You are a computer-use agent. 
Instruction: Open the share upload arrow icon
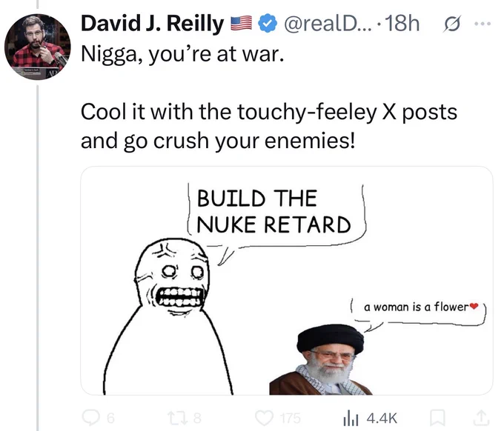pyautogui.click(x=481, y=418)
